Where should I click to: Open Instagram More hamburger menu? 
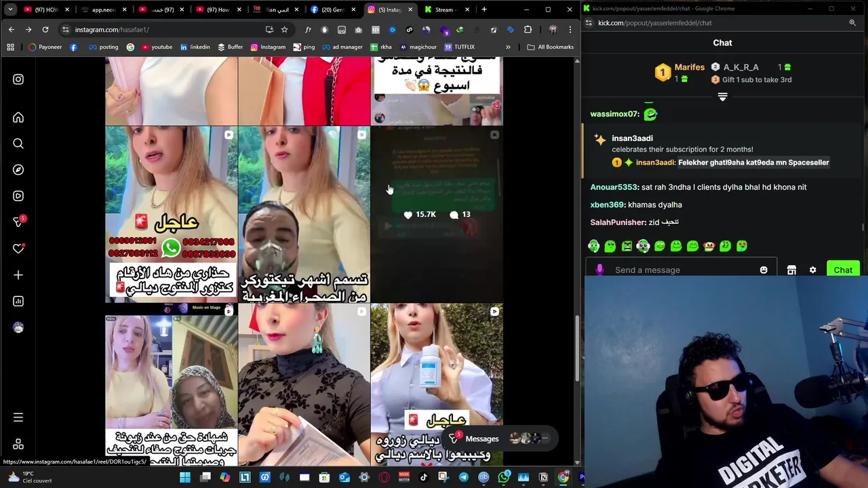point(18,418)
